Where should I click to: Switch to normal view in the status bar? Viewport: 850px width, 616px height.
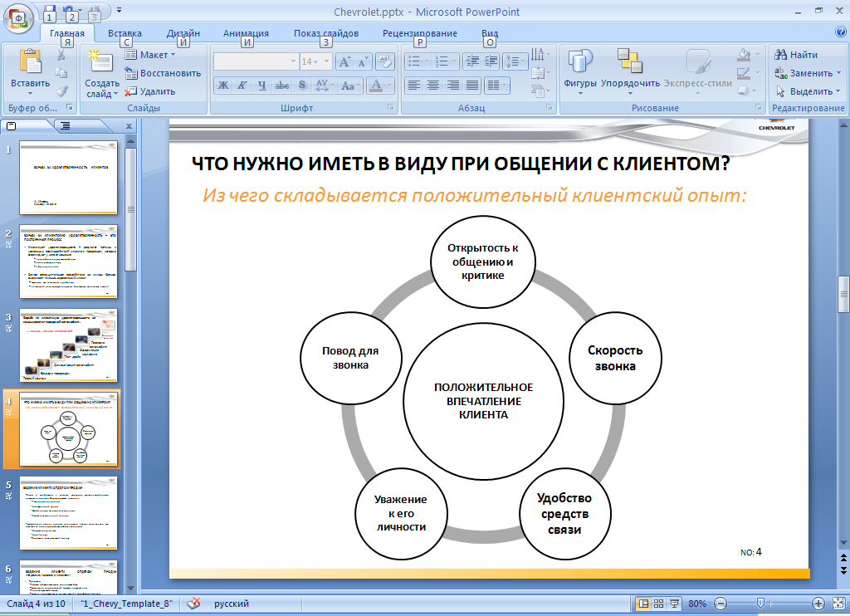pyautogui.click(x=643, y=604)
